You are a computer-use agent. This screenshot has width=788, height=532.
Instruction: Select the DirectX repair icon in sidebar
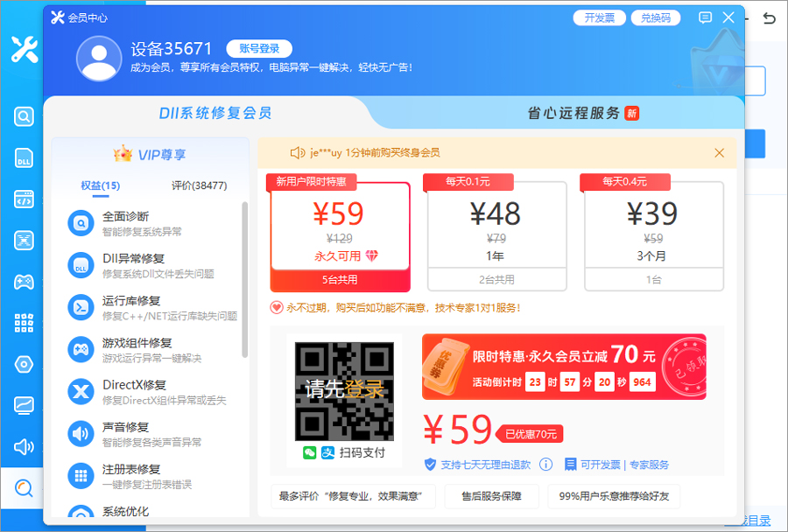(x=24, y=241)
